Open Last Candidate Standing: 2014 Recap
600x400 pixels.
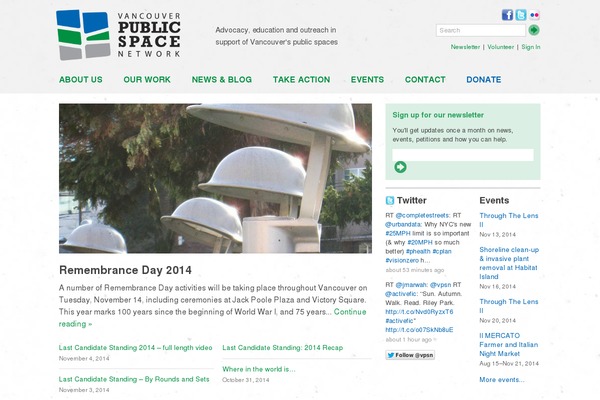pos(282,348)
